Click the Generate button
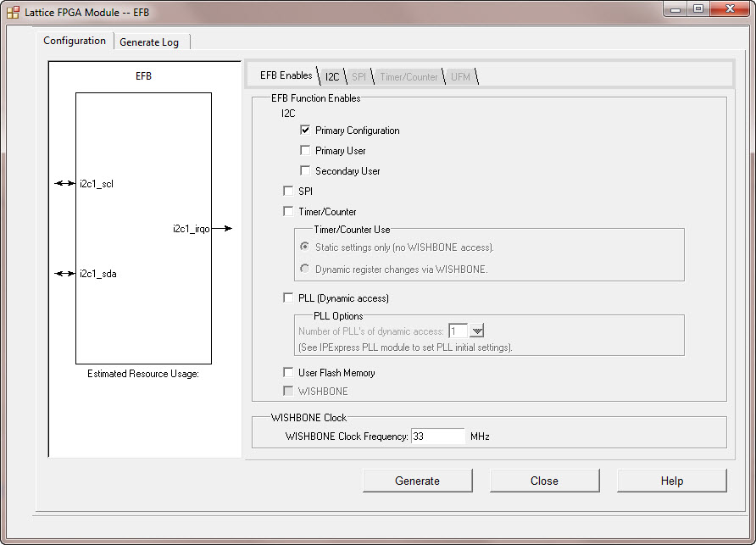 pos(418,481)
